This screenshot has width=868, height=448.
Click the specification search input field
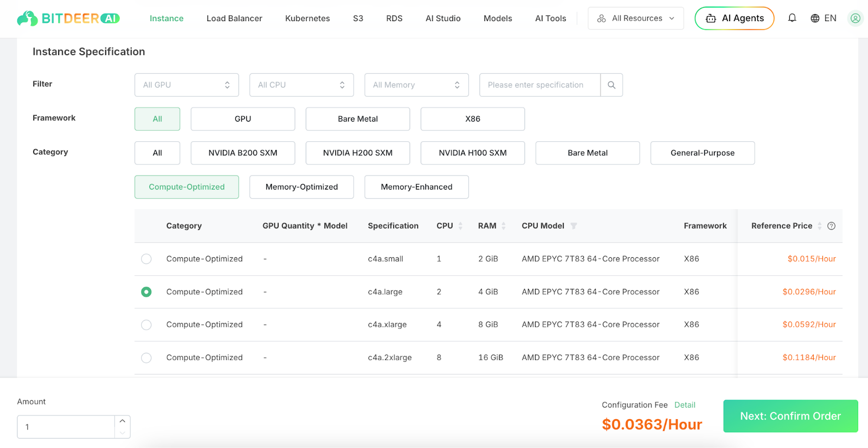(x=540, y=85)
